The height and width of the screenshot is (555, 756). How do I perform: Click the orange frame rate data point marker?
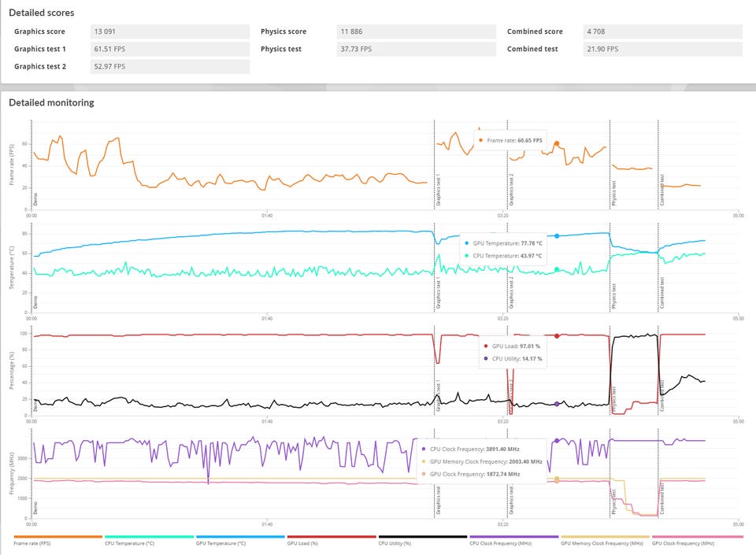click(x=557, y=143)
